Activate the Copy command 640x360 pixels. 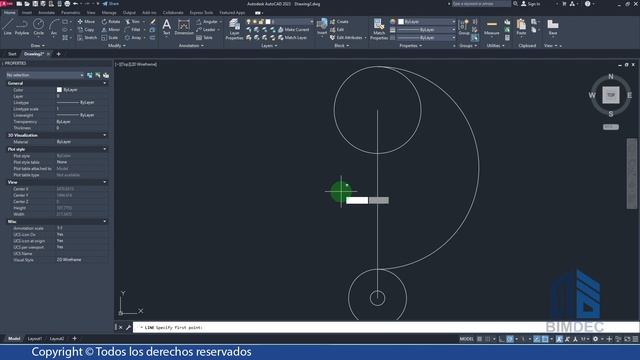tap(86, 30)
